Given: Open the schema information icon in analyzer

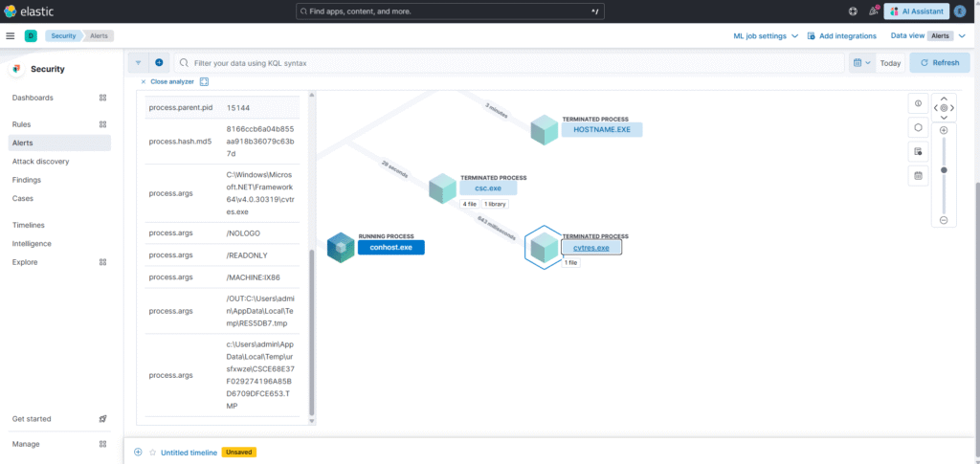Looking at the screenshot, I should 918,102.
